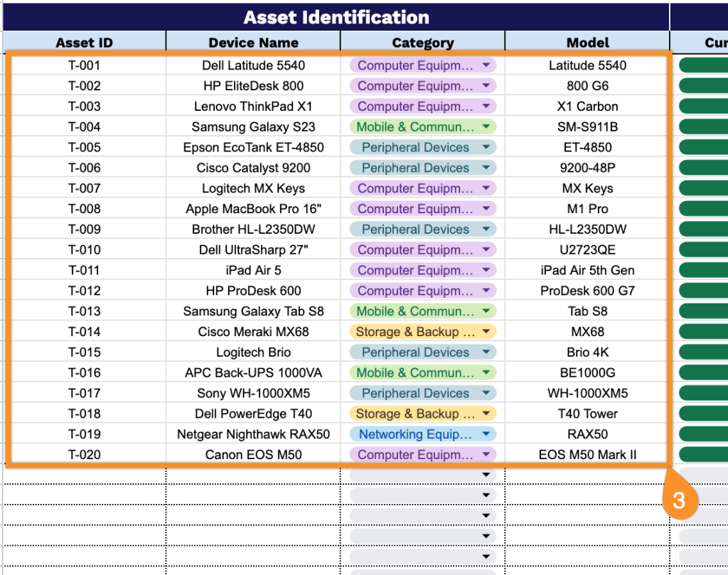Expand the Mobile & Communication chip for T-004
The width and height of the screenshot is (728, 575).
pyautogui.click(x=486, y=127)
